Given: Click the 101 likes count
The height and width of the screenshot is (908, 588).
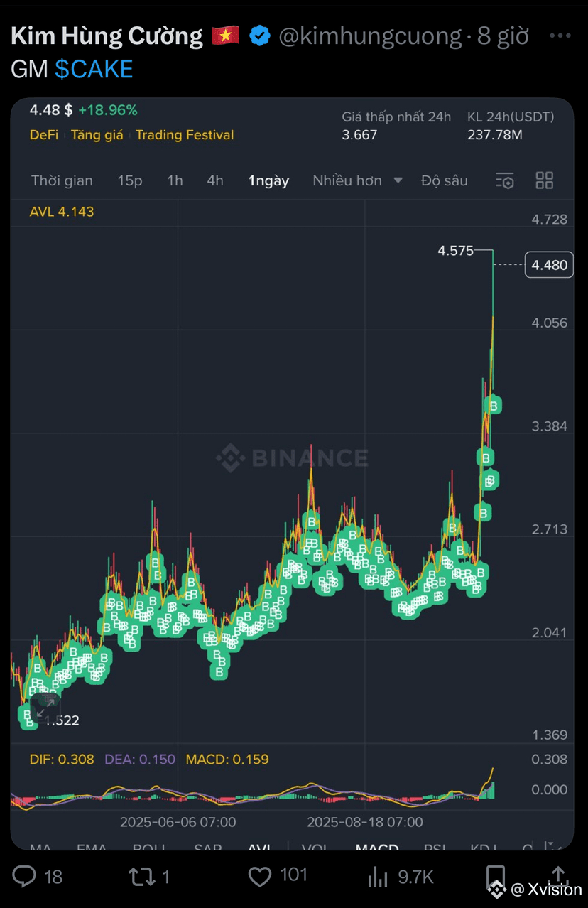Looking at the screenshot, I should click(x=293, y=875).
